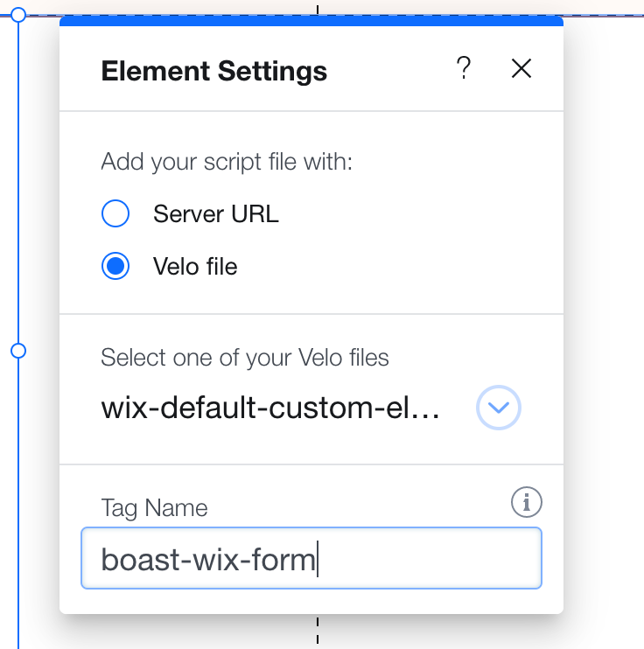The height and width of the screenshot is (649, 644).
Task: Click the "Tag Name" field label
Action: pos(154,507)
